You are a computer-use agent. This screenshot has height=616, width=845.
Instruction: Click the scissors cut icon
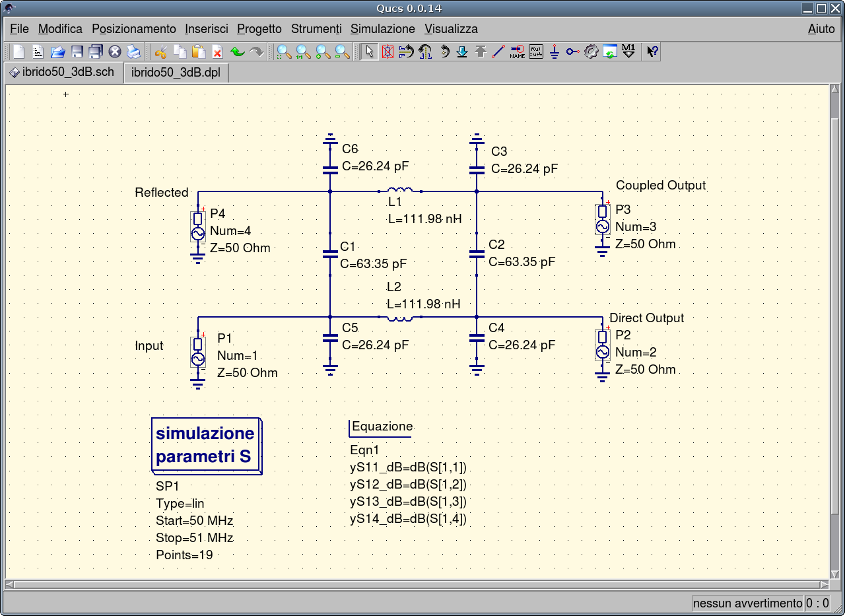point(160,51)
